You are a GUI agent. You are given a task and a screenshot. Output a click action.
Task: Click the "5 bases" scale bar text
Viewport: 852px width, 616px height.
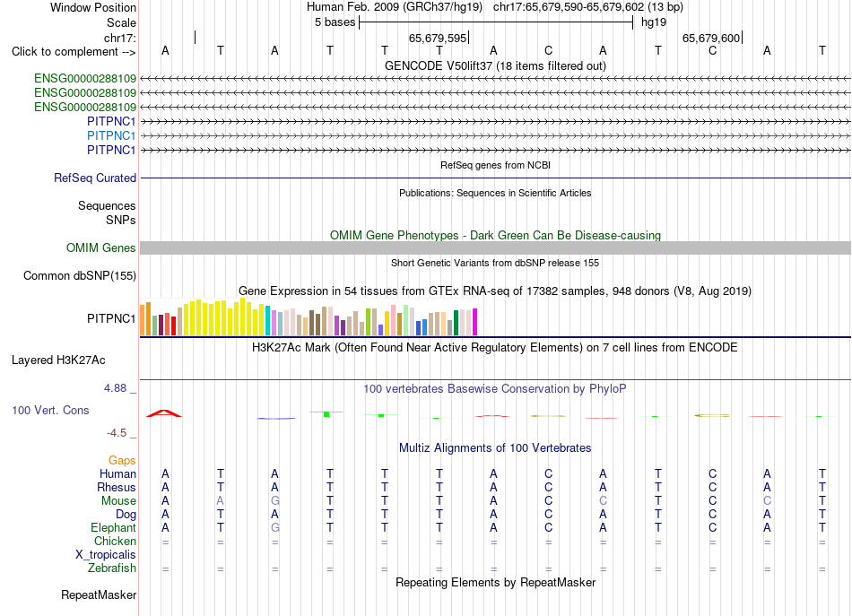coord(335,22)
